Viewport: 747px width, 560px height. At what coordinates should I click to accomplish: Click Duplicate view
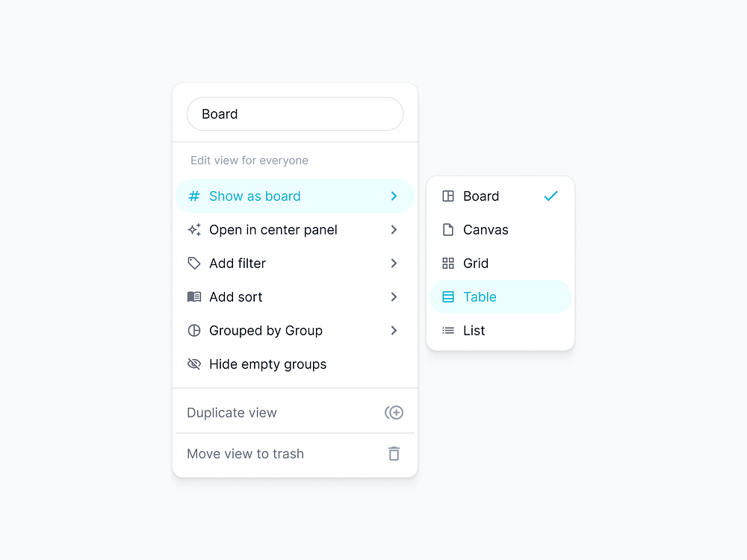(x=232, y=412)
